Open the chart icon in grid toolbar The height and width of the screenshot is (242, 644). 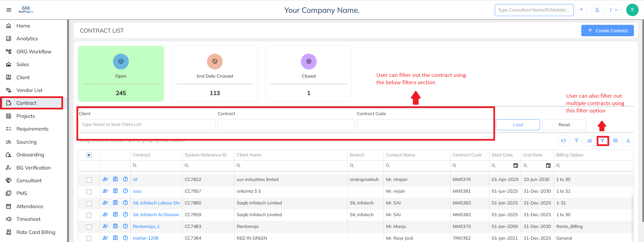589,141
